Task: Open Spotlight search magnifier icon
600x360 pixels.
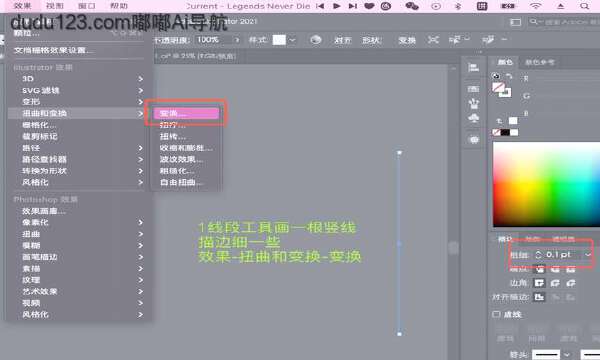Action: pyautogui.click(x=584, y=6)
